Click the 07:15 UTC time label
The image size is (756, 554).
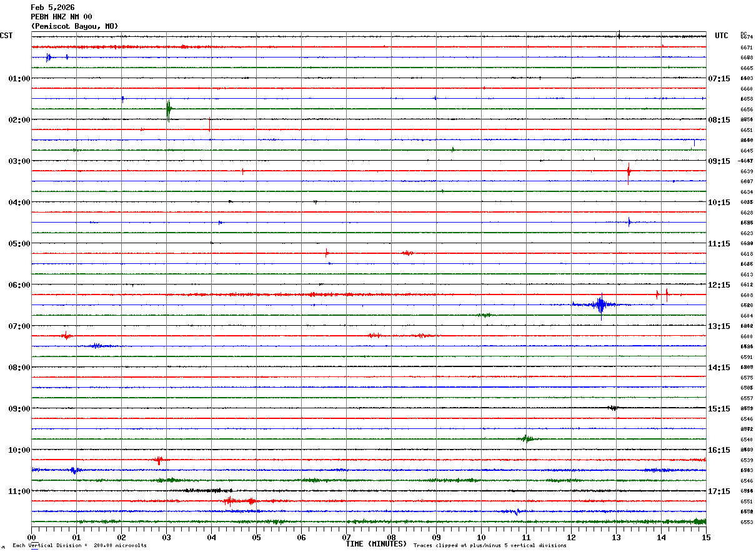point(719,79)
